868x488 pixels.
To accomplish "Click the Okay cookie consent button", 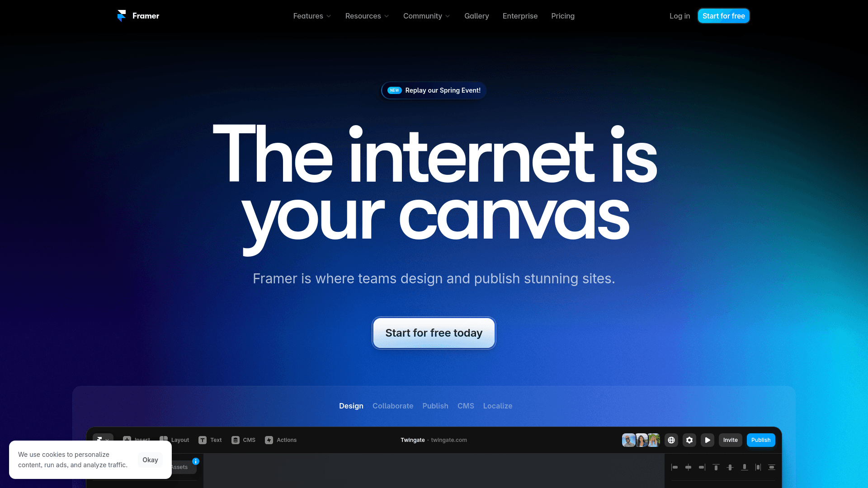I will coord(150,460).
